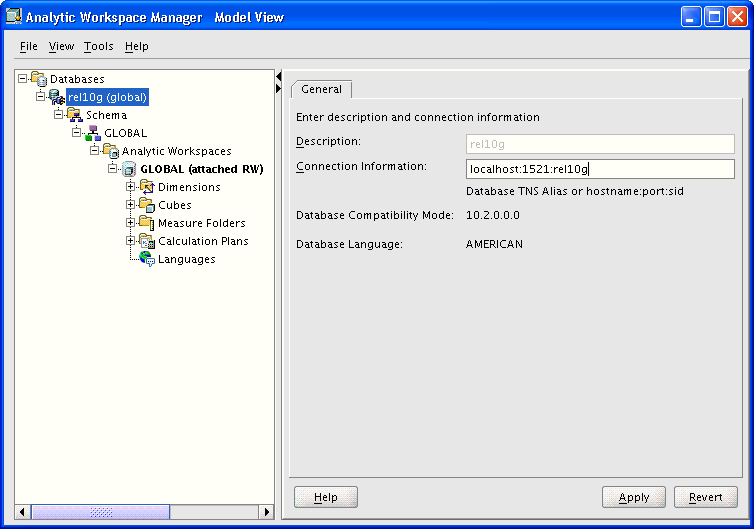Select the Measure Folders tree label

click(x=202, y=223)
